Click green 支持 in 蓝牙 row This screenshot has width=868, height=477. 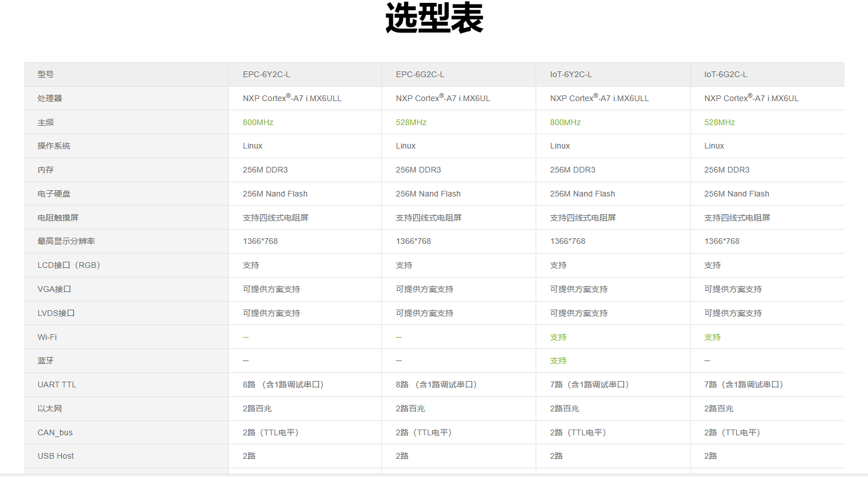pyautogui.click(x=558, y=360)
